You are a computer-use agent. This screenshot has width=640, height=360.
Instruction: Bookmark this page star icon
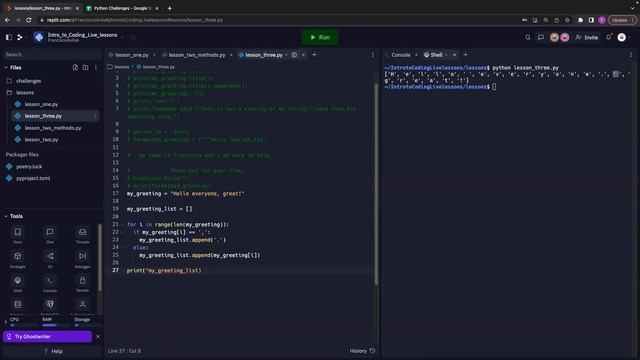click(567, 20)
